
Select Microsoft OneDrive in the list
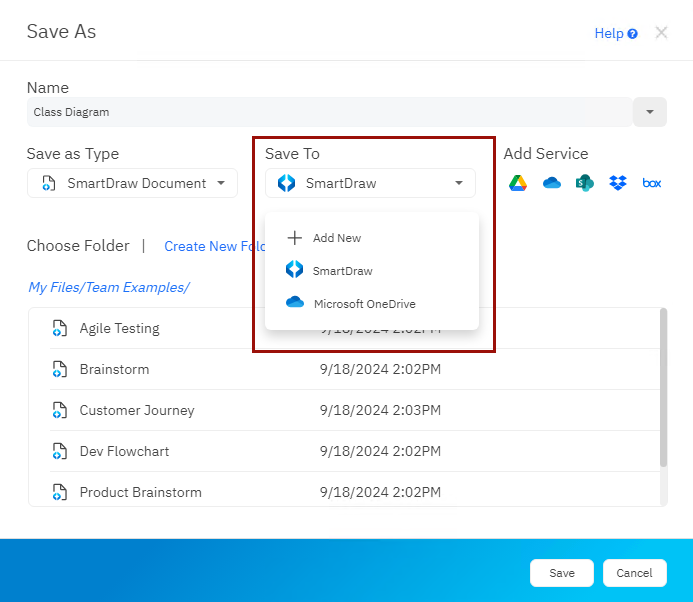click(x=363, y=303)
